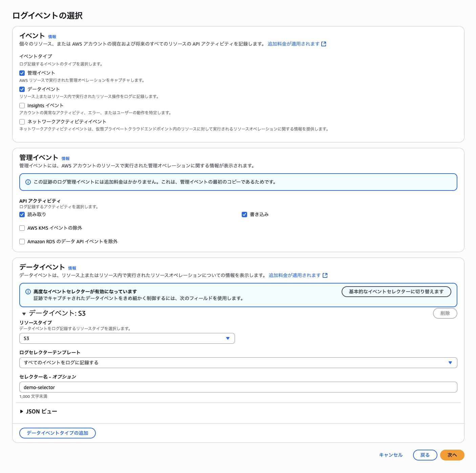476x473 pixels.
Task: Click external link icon in データイベント section
Action: [x=325, y=275]
